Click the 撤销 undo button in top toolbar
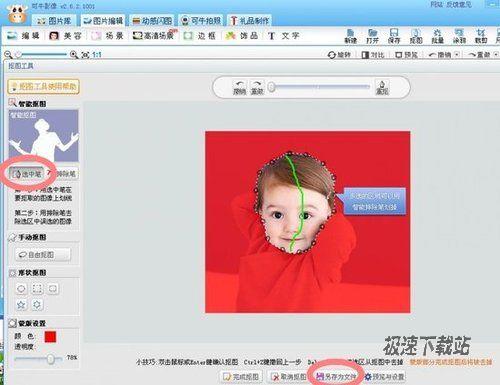The image size is (500, 385). click(440, 55)
